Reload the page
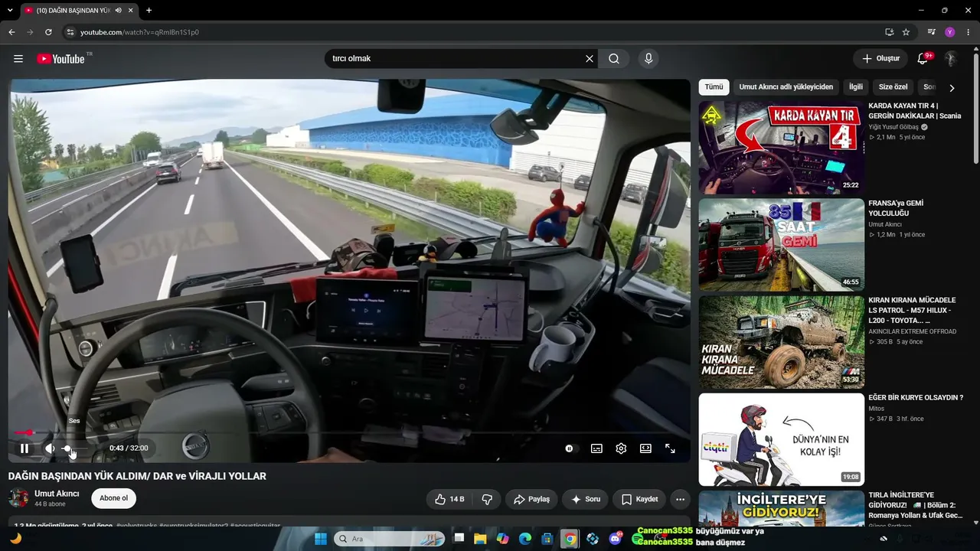The image size is (980, 551). [x=48, y=32]
